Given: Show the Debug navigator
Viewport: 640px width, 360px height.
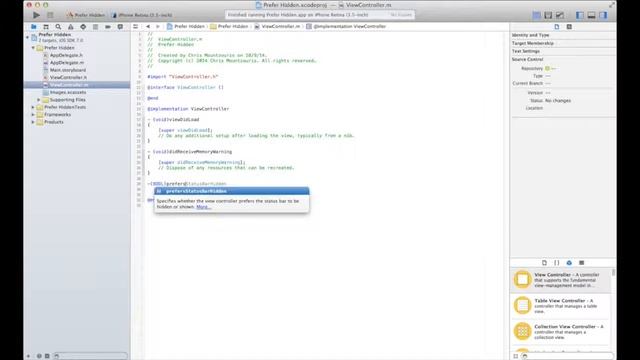Looking at the screenshot, I should coord(95,27).
